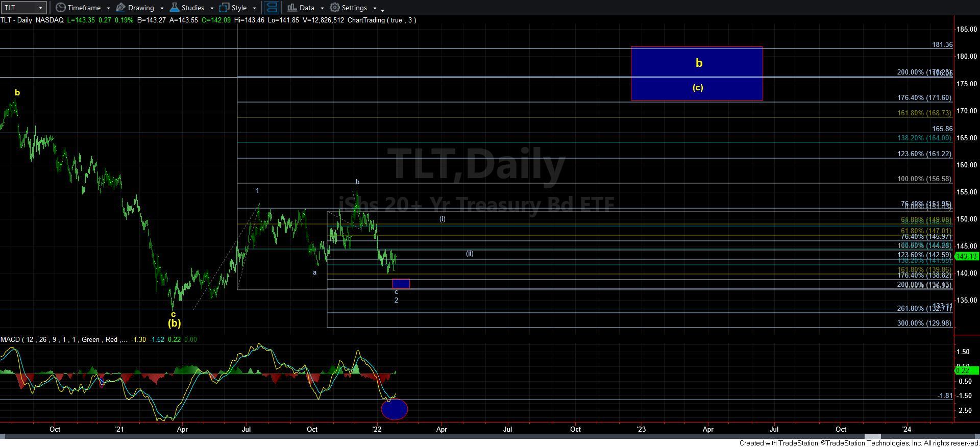Select the large blue b (c) target box
The height and width of the screenshot is (447, 980).
[x=697, y=73]
